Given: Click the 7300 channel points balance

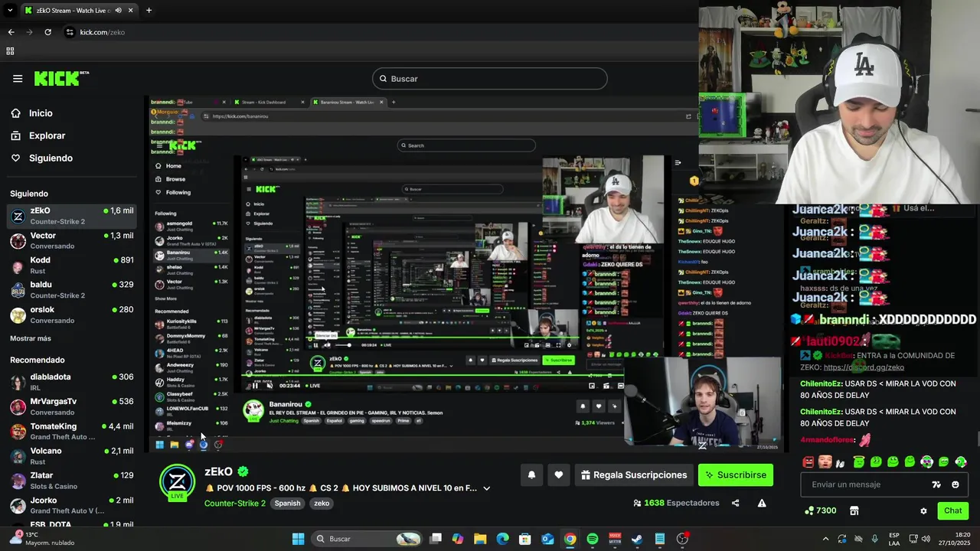Looking at the screenshot, I should coord(820,510).
